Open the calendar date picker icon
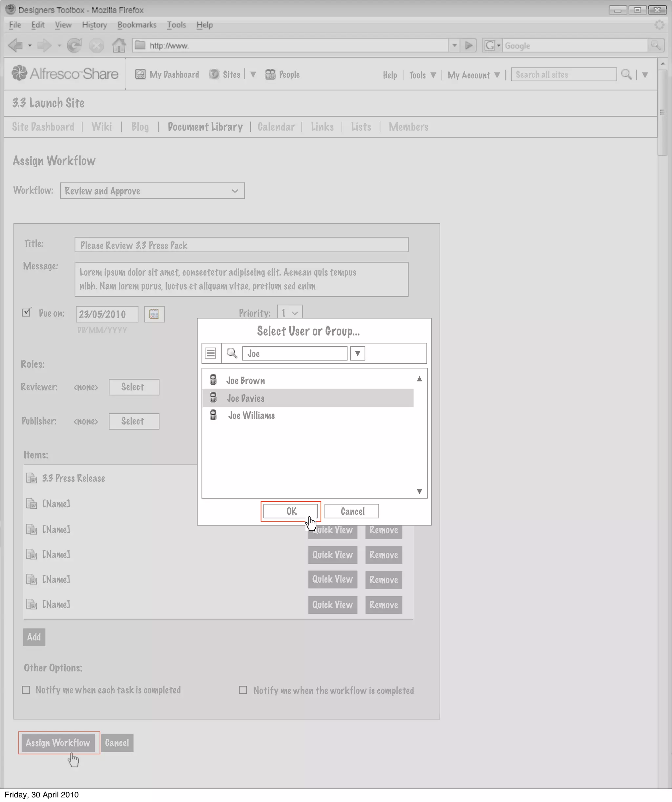The width and height of the screenshot is (672, 802). coord(154,314)
